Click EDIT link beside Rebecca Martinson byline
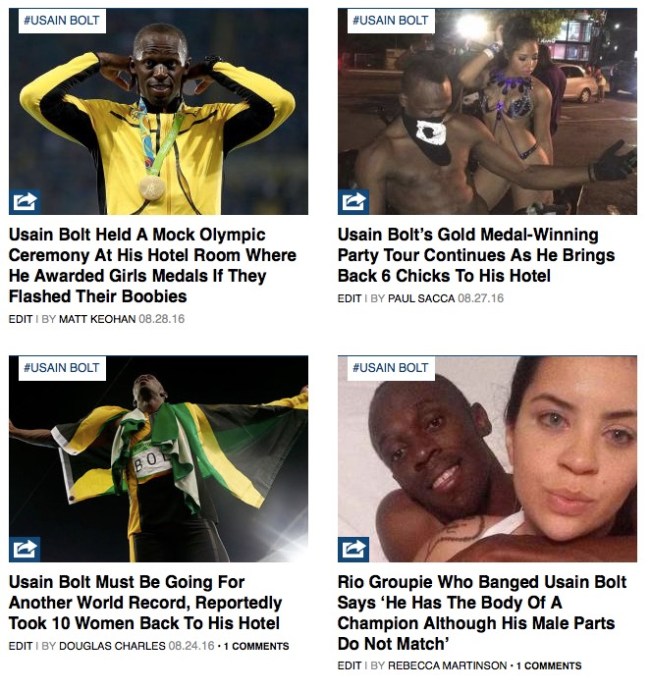 (349, 666)
